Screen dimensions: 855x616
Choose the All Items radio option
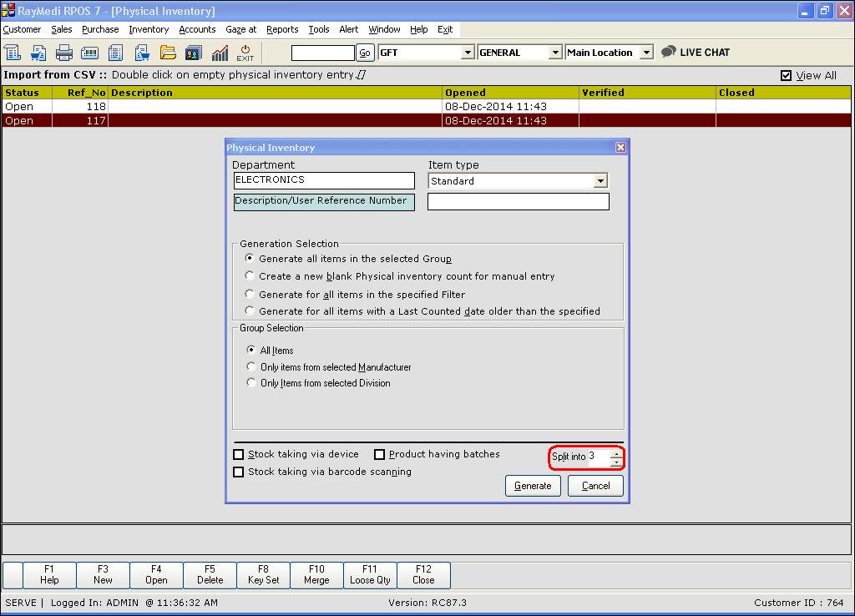pos(250,350)
